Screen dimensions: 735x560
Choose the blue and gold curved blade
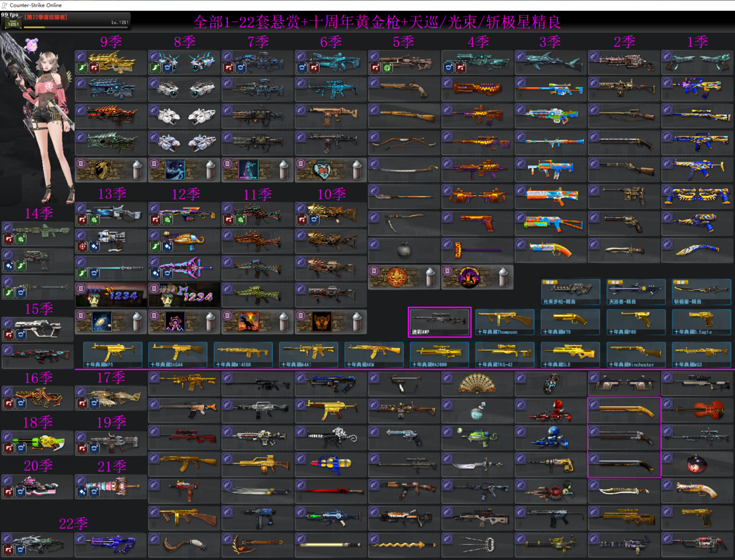click(698, 250)
